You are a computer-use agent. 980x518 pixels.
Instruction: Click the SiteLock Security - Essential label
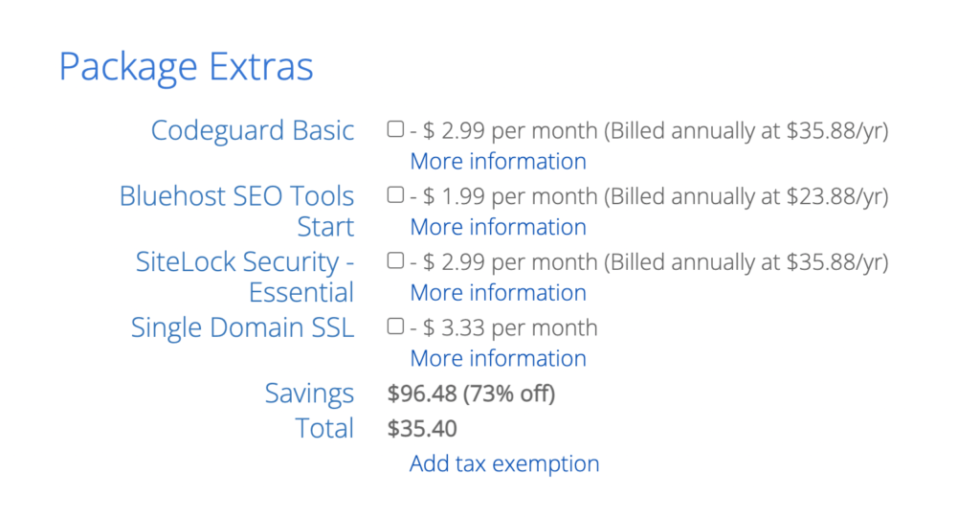[x=245, y=277]
